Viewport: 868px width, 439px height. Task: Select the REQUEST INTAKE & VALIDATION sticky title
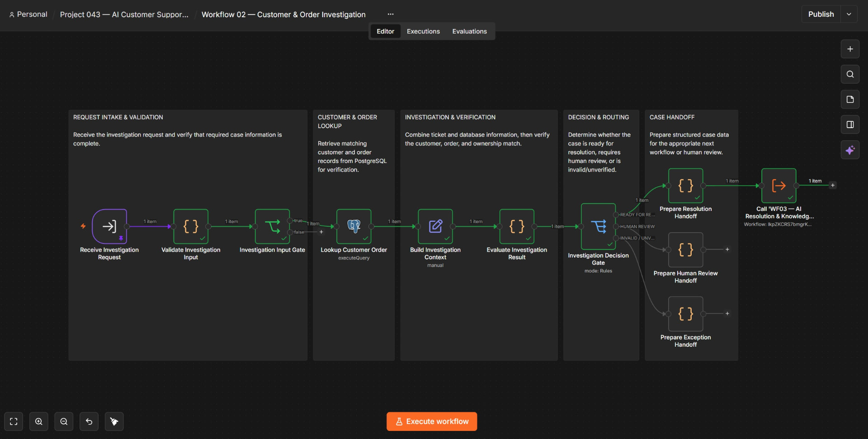[118, 117]
